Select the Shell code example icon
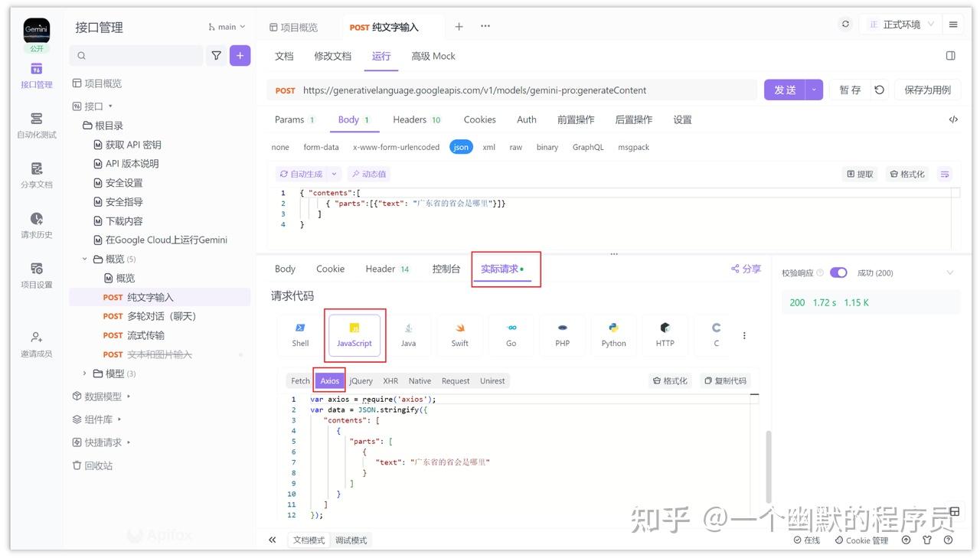Viewport: 980px width, 558px height. [299, 334]
